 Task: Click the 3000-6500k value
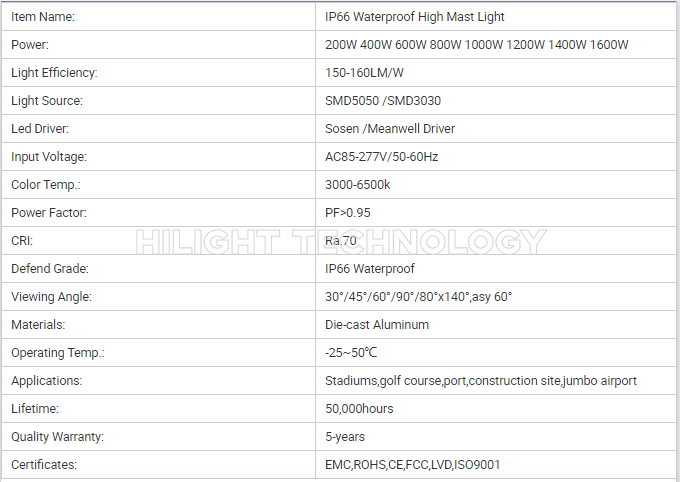click(358, 184)
